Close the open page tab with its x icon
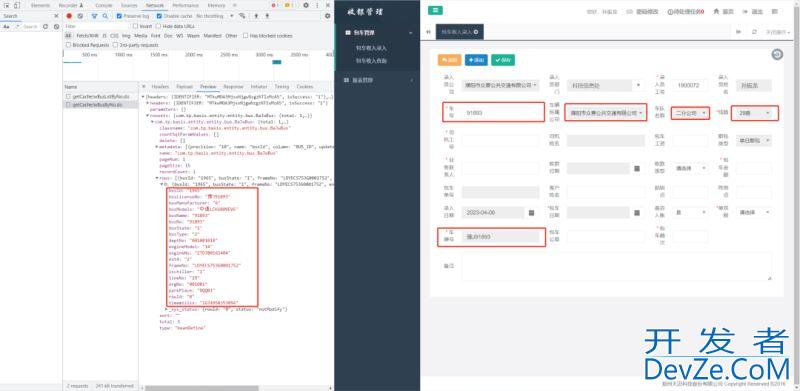The height and width of the screenshot is (391, 800). click(x=476, y=32)
